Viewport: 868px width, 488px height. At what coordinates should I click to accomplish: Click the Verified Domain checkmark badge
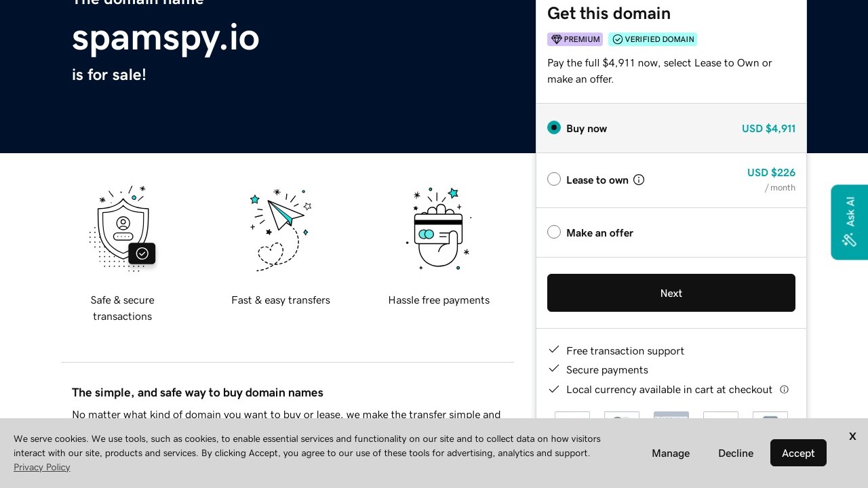coord(652,39)
